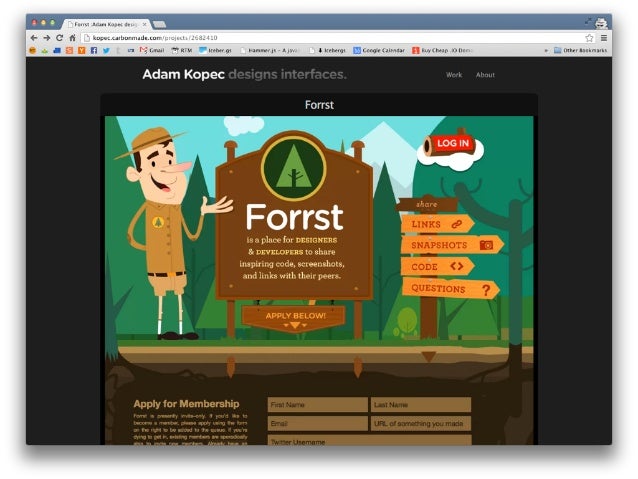This screenshot has height=479, width=638.
Task: Select the Forrst: Adam Kopec tab
Action: coord(107,24)
